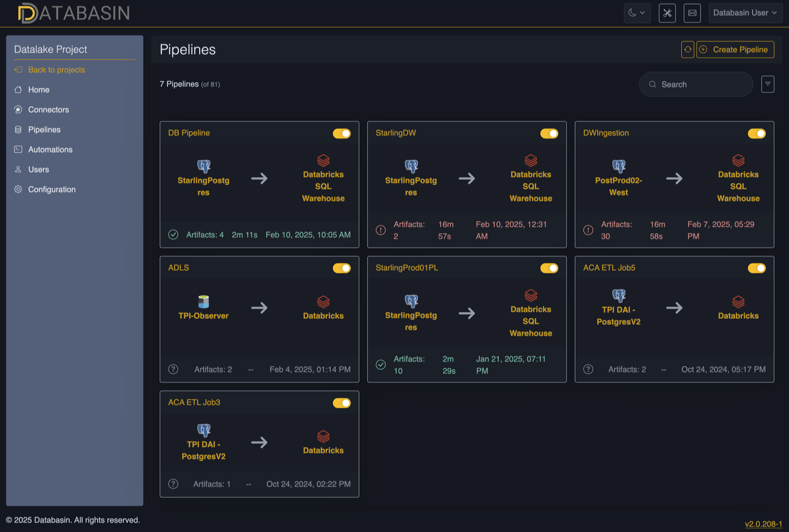Click 'Artifacts: 4' in DB Pipeline card
Image resolution: width=789 pixels, height=532 pixels.
[205, 235]
